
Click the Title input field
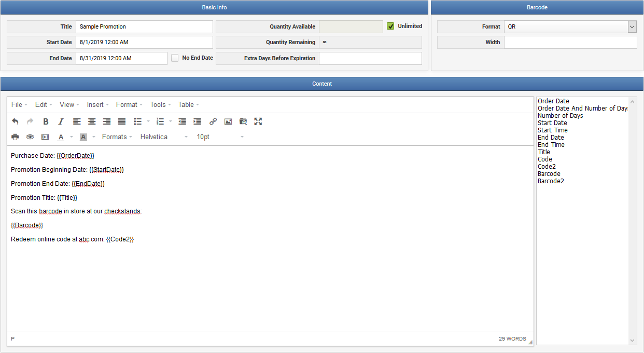144,26
